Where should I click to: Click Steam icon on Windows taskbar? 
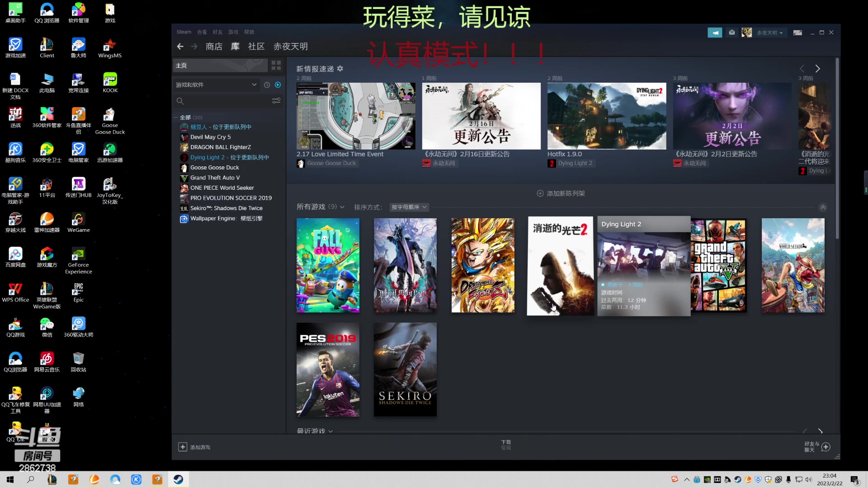click(178, 479)
